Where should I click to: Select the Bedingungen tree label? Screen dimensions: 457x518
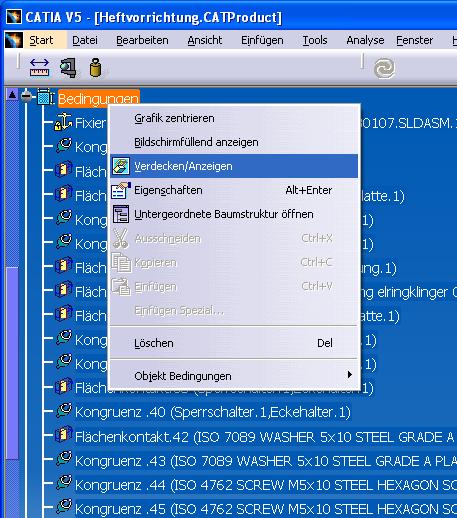pos(99,99)
